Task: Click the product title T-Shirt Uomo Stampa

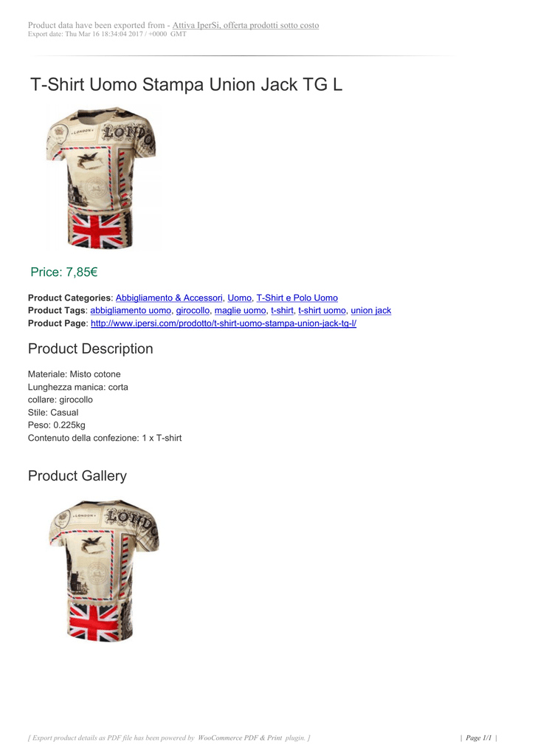Action: coord(186,84)
